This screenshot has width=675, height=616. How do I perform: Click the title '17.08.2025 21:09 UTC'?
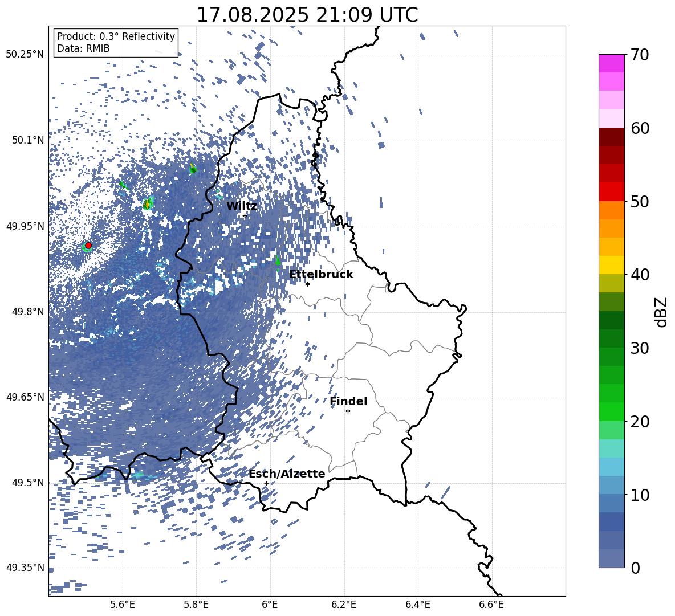tap(307, 15)
